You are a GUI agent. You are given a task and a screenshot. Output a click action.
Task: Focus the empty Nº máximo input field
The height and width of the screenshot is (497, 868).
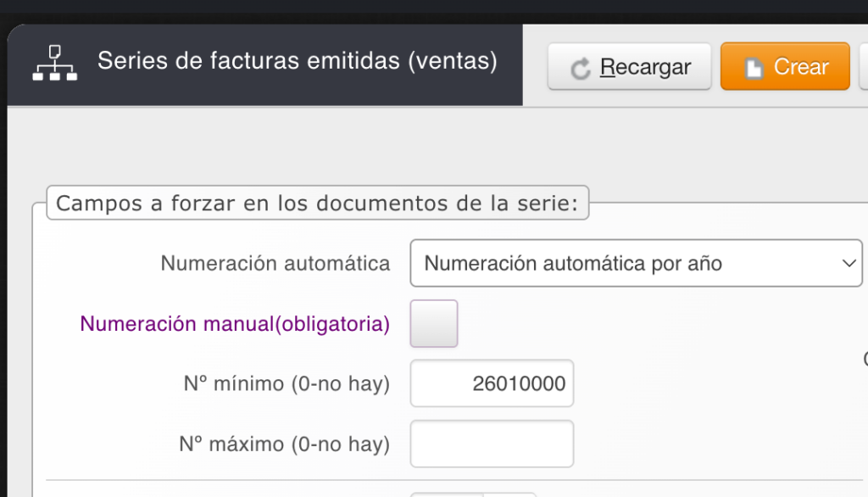(x=492, y=444)
